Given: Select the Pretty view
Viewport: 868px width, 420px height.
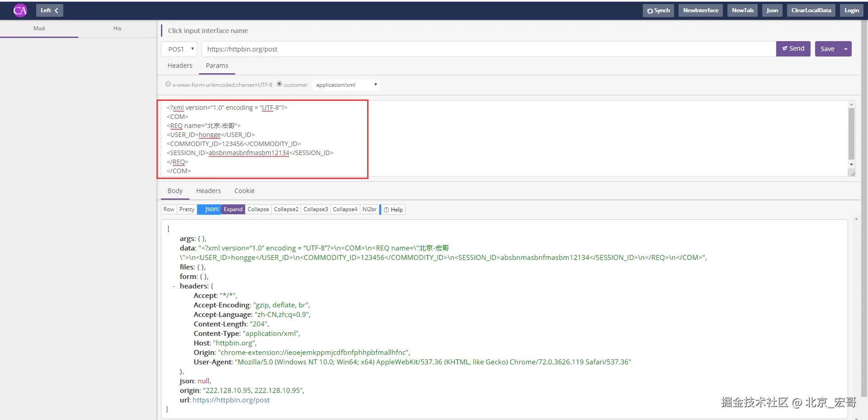Looking at the screenshot, I should pos(187,209).
